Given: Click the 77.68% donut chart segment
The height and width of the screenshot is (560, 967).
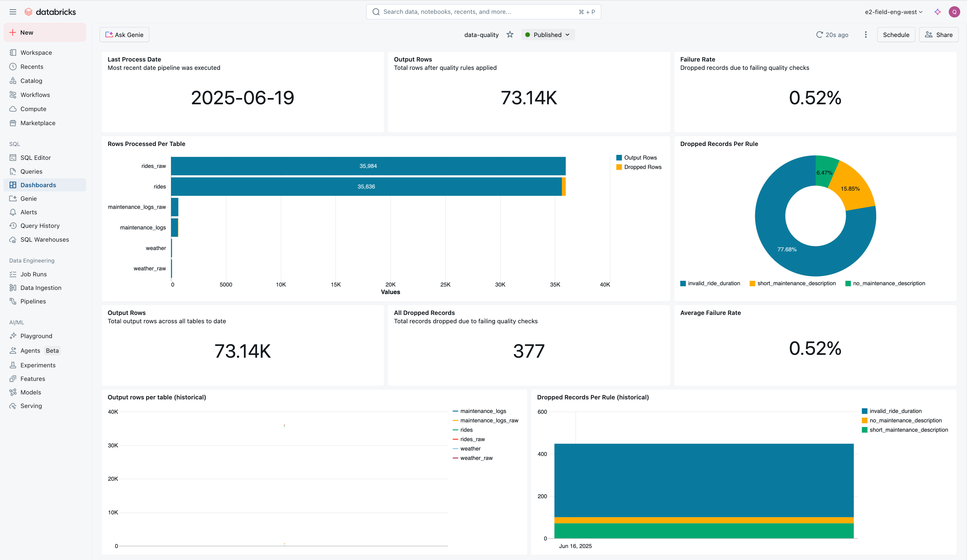Looking at the screenshot, I should (x=787, y=249).
